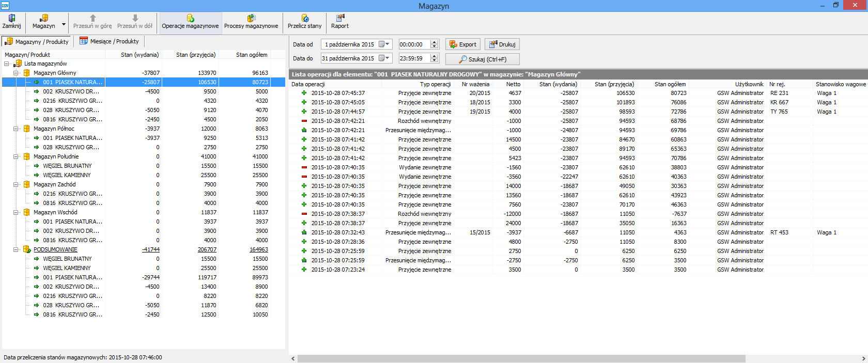Open the Magazyn dropdown arrow

64,24
